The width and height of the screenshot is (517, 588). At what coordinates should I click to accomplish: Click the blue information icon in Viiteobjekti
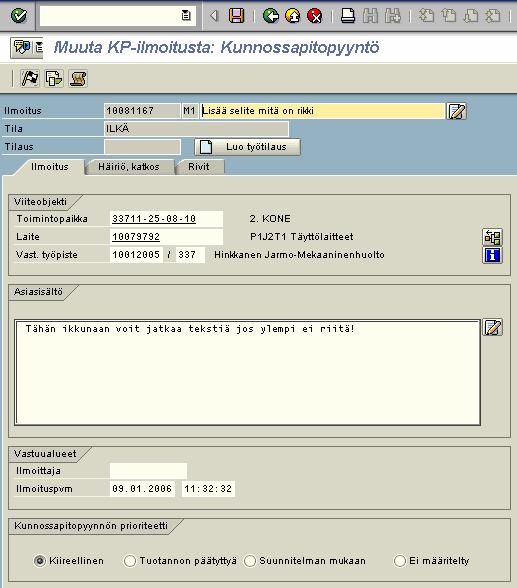[x=492, y=255]
